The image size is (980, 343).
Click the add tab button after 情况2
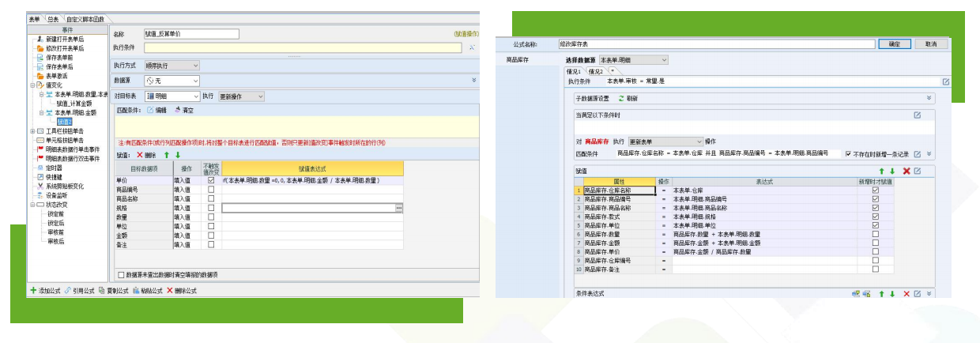(x=612, y=70)
